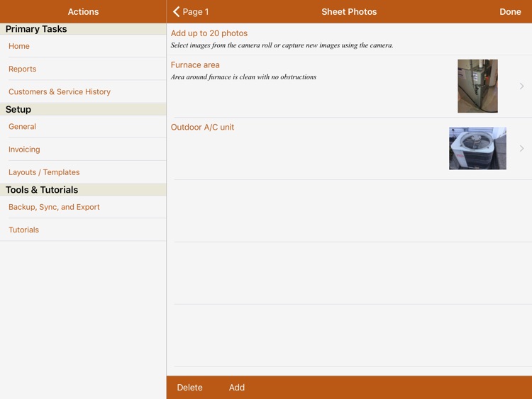Open Tutorials in the sidebar
The image size is (532, 399).
[x=83, y=230]
